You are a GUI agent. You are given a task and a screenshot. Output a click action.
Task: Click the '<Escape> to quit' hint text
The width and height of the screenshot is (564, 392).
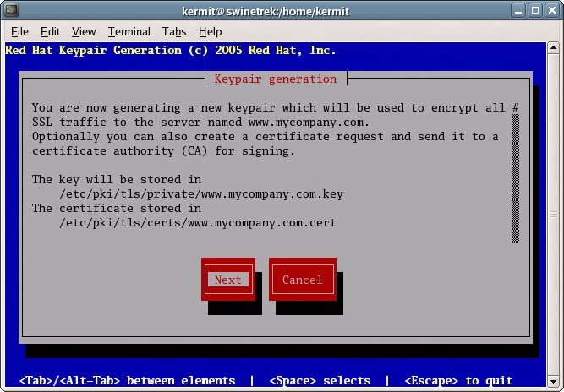coord(458,380)
